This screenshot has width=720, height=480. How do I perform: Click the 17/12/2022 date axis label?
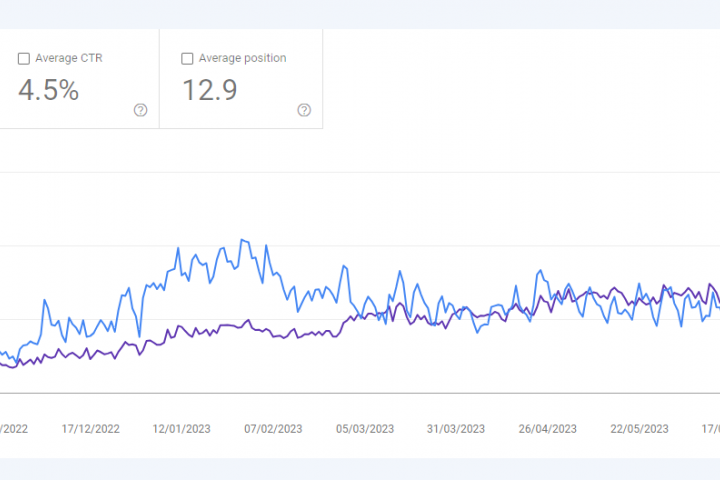pyautogui.click(x=91, y=428)
